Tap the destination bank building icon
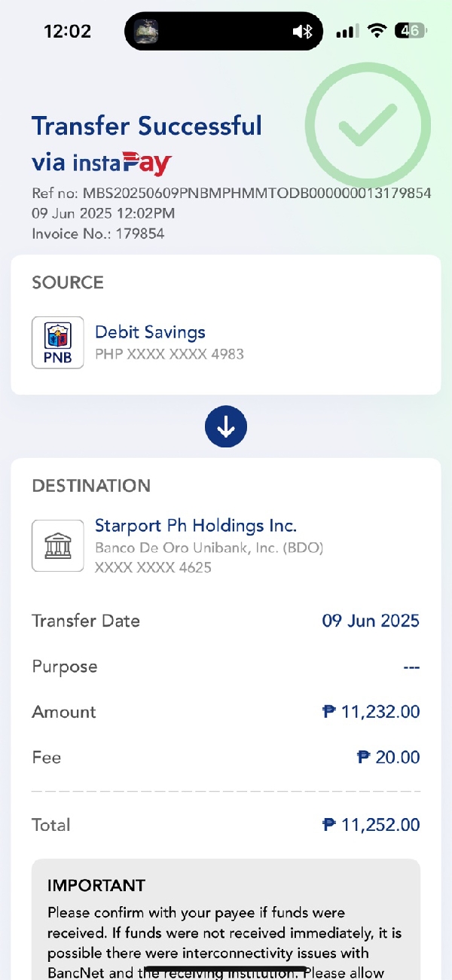This screenshot has height=980, width=452. [58, 545]
